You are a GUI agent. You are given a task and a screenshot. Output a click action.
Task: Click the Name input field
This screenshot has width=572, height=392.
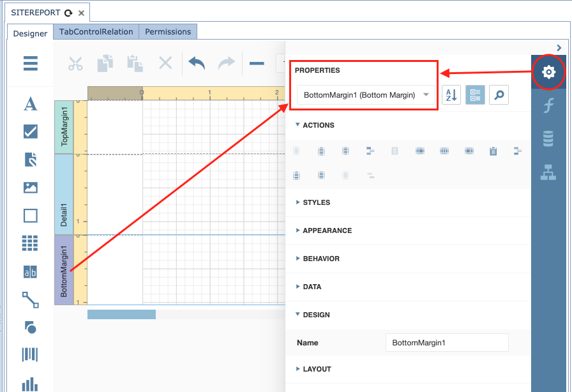(446, 343)
